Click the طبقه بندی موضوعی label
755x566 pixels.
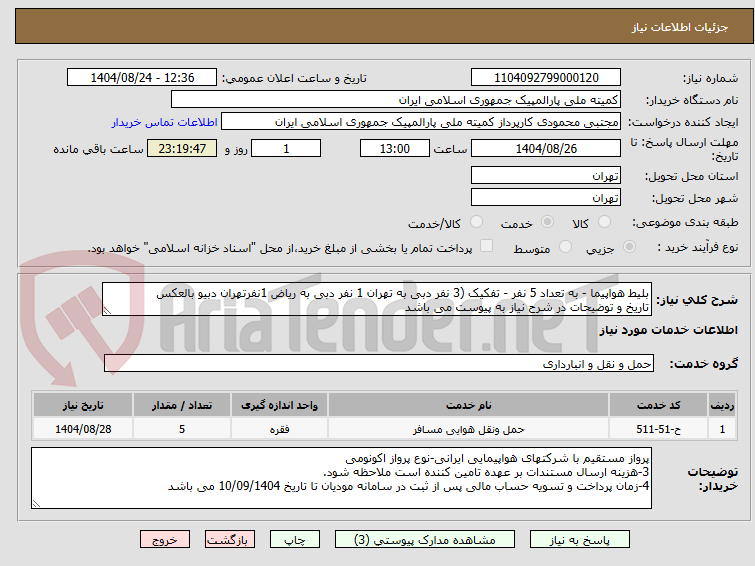[x=685, y=222]
